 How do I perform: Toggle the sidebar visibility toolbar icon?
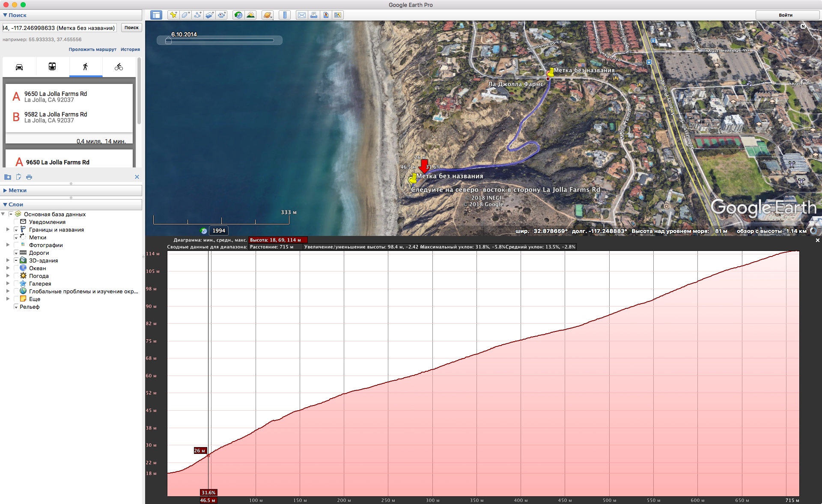tap(156, 15)
